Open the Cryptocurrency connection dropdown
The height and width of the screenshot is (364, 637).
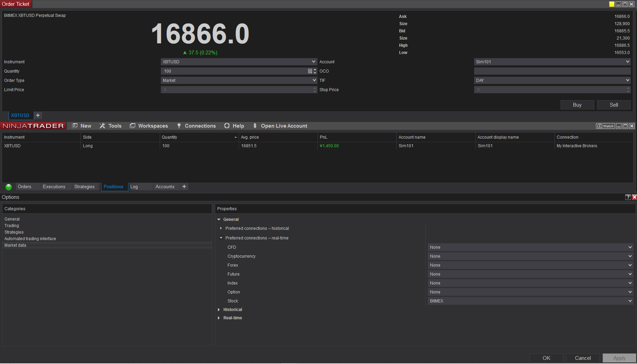pos(530,256)
